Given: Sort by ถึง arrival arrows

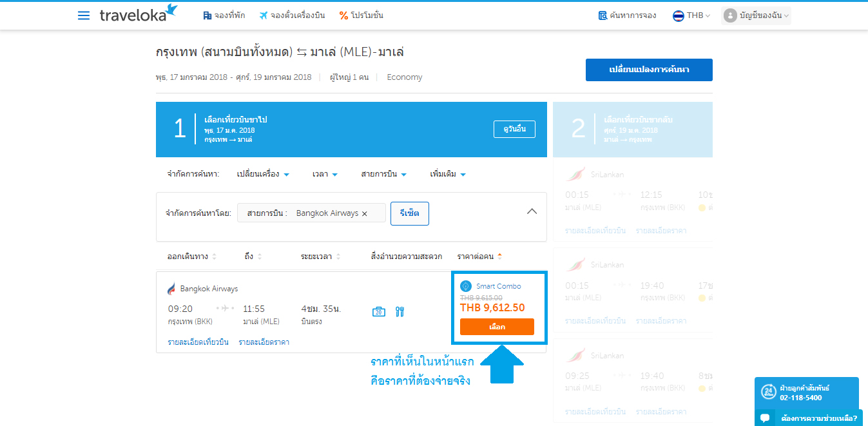Looking at the screenshot, I should coord(260,257).
